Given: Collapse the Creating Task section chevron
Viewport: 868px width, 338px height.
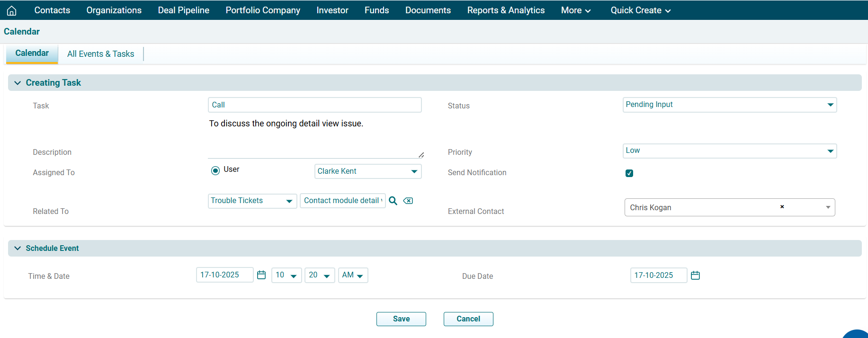Looking at the screenshot, I should click(18, 83).
